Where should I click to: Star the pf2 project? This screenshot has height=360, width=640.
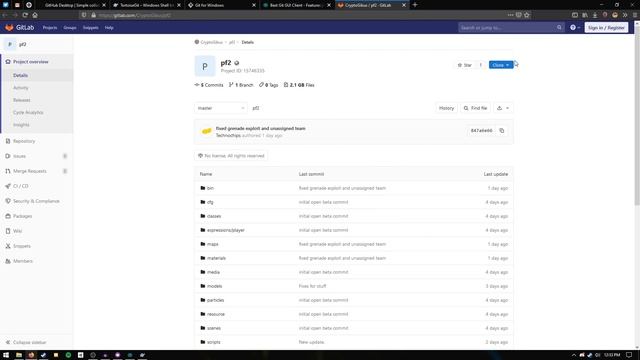(464, 65)
